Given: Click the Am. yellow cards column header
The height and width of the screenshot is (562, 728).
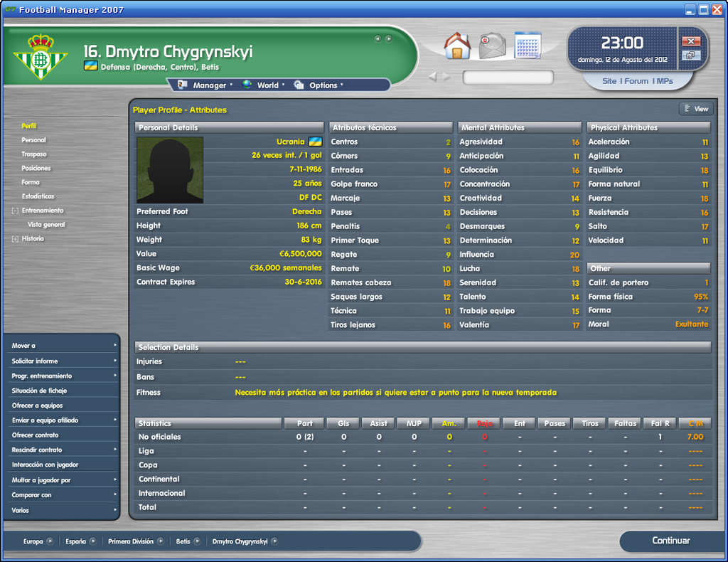Looking at the screenshot, I should [449, 423].
